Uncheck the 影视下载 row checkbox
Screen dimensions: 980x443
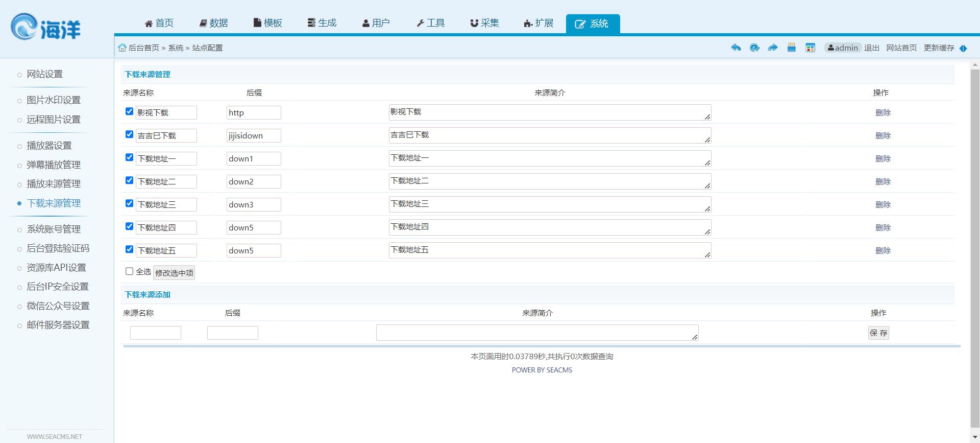pos(129,111)
